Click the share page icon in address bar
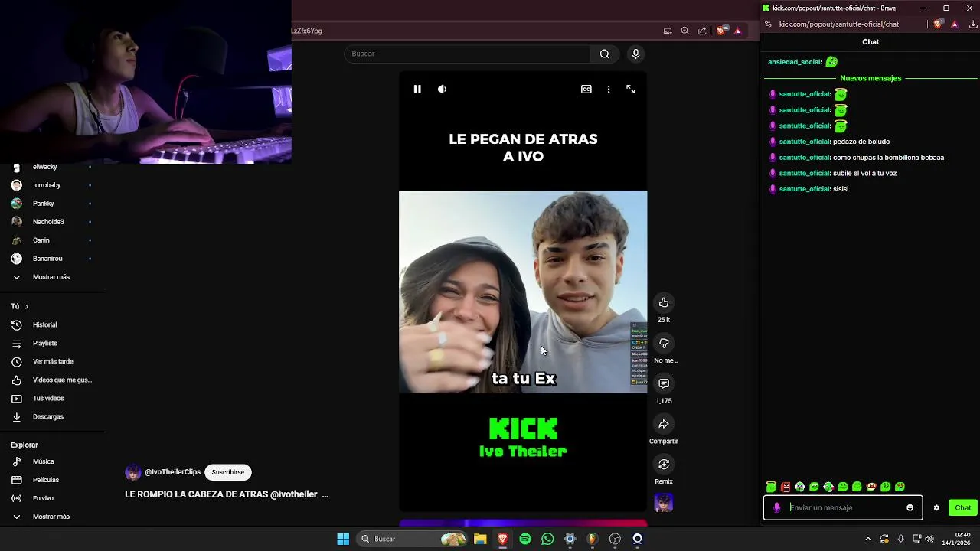Viewport: 980px width, 551px height. click(x=703, y=31)
